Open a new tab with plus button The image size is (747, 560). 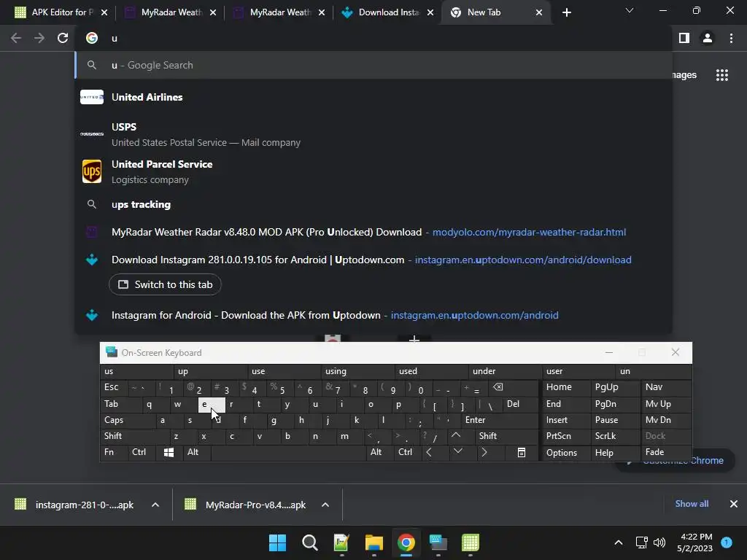[x=566, y=13]
